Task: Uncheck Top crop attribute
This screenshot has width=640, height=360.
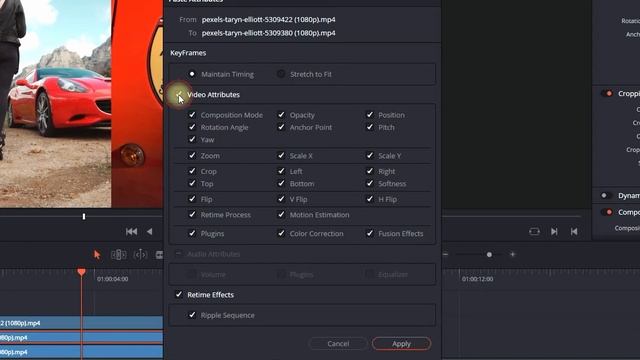Action: 192,183
